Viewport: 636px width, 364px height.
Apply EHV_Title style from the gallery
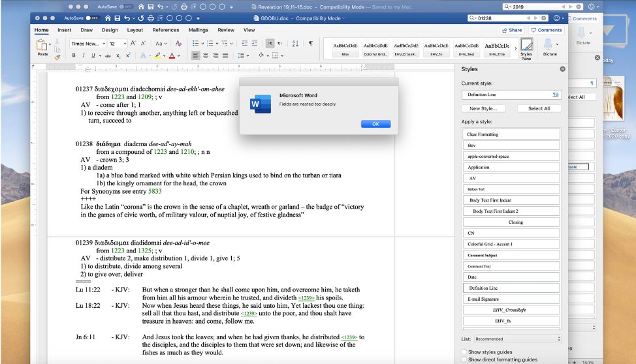pyautogui.click(x=497, y=49)
